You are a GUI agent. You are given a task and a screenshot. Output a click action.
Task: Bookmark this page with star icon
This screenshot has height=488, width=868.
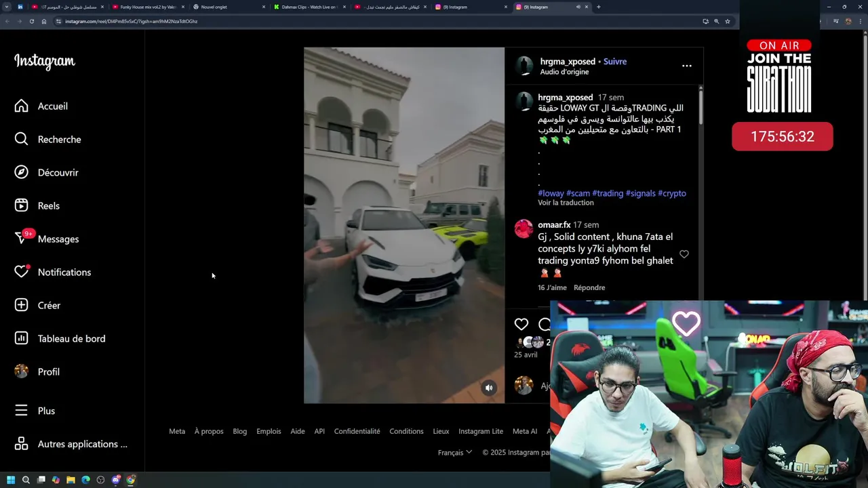[x=728, y=21]
